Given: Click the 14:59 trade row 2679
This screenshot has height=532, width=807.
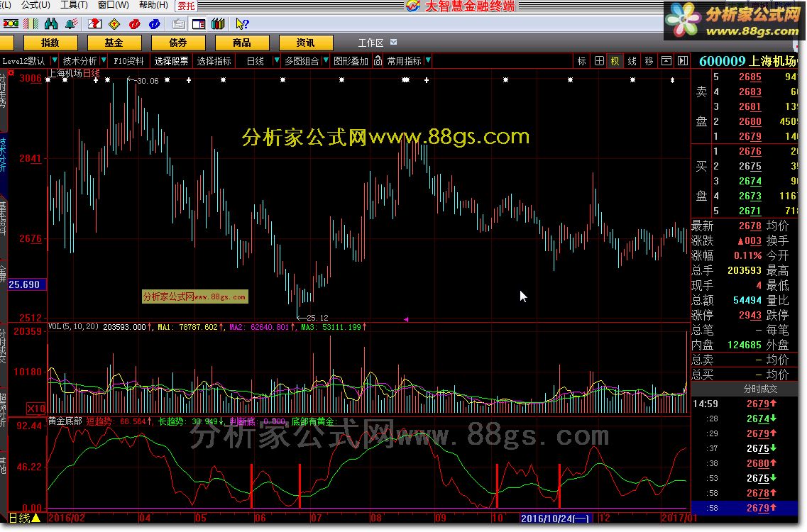Looking at the screenshot, I should click(x=745, y=404).
